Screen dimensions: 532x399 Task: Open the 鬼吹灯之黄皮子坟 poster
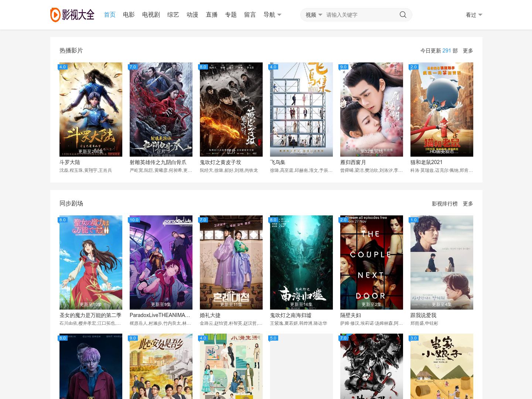click(231, 109)
